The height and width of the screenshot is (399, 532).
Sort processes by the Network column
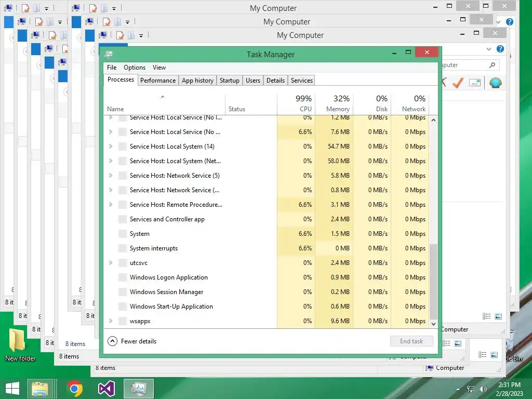pos(410,103)
